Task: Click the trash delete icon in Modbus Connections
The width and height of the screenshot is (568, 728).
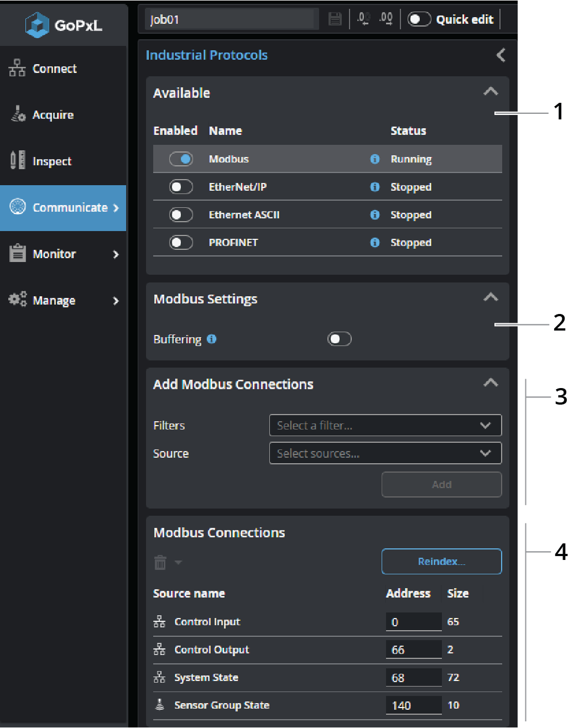Action: pos(160,563)
